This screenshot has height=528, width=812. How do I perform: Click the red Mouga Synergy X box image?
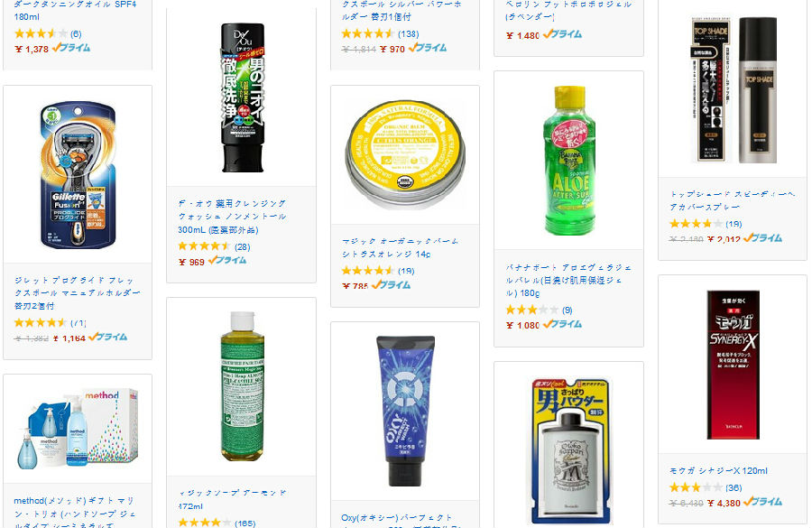(x=734, y=365)
